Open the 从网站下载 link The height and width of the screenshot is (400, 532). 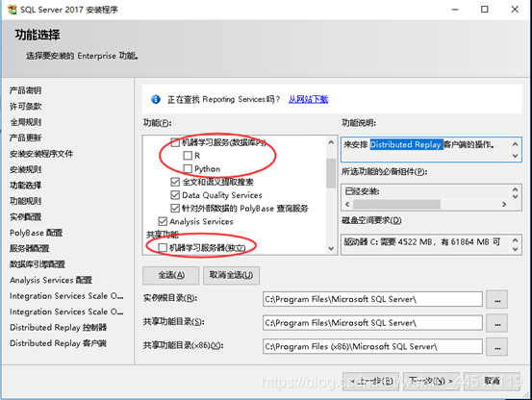(x=308, y=99)
